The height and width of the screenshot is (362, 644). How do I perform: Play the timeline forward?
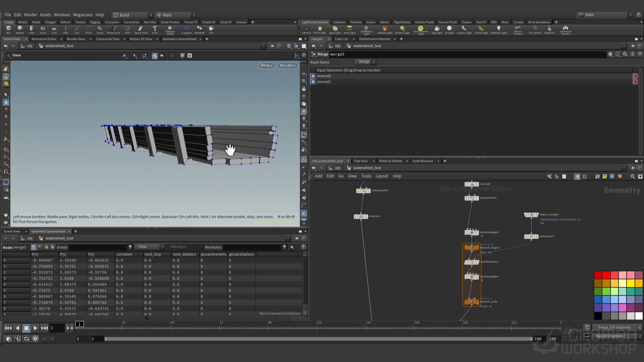coord(35,328)
